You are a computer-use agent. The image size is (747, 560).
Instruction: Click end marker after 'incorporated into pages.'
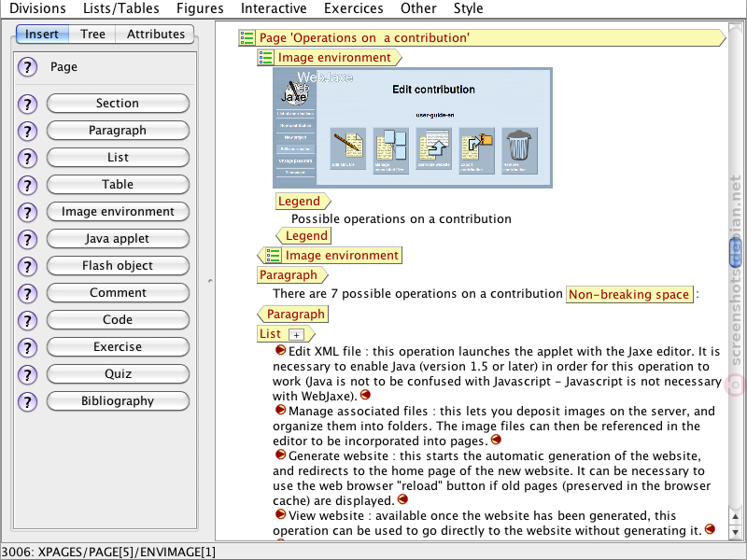(x=496, y=439)
